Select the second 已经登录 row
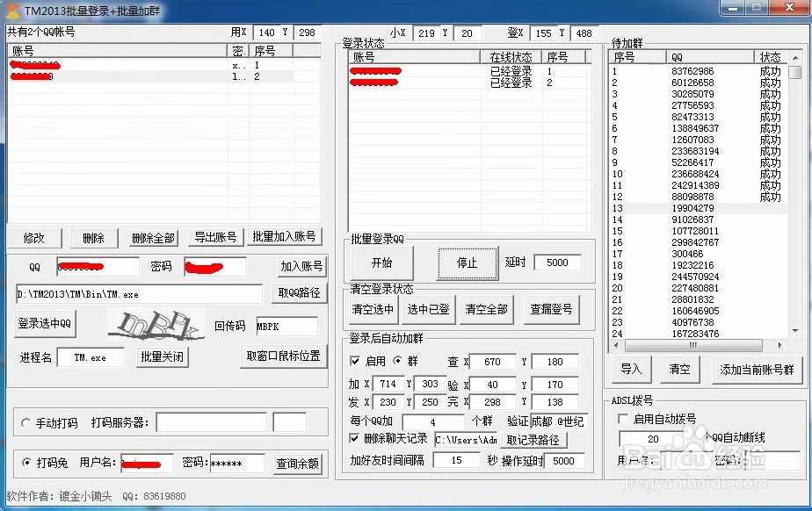This screenshot has height=511, width=812. [469, 83]
